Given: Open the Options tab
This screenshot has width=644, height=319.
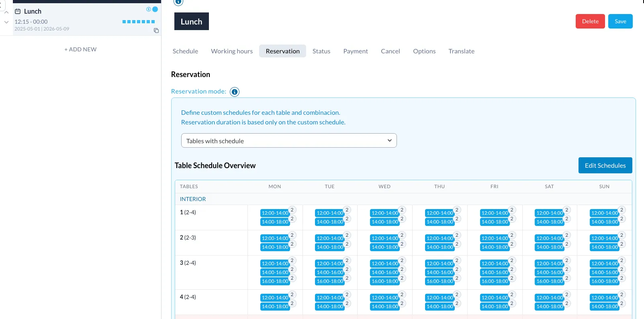Looking at the screenshot, I should point(424,51).
